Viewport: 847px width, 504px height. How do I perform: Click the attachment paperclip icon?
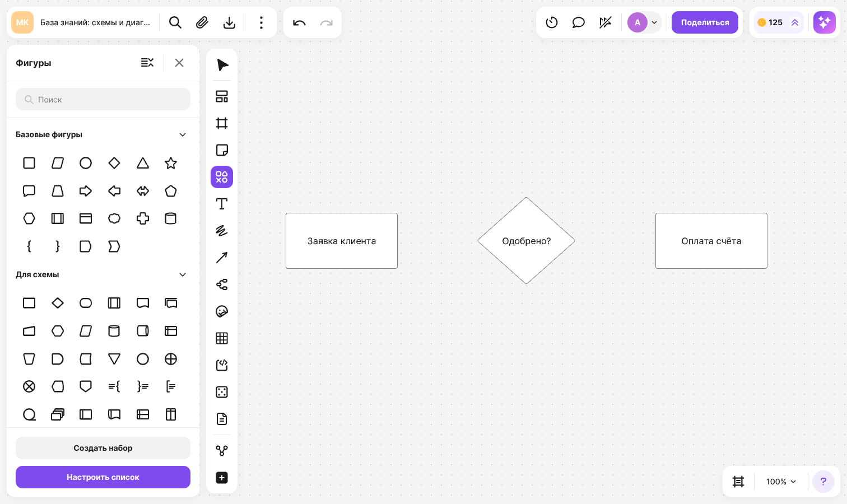[202, 22]
